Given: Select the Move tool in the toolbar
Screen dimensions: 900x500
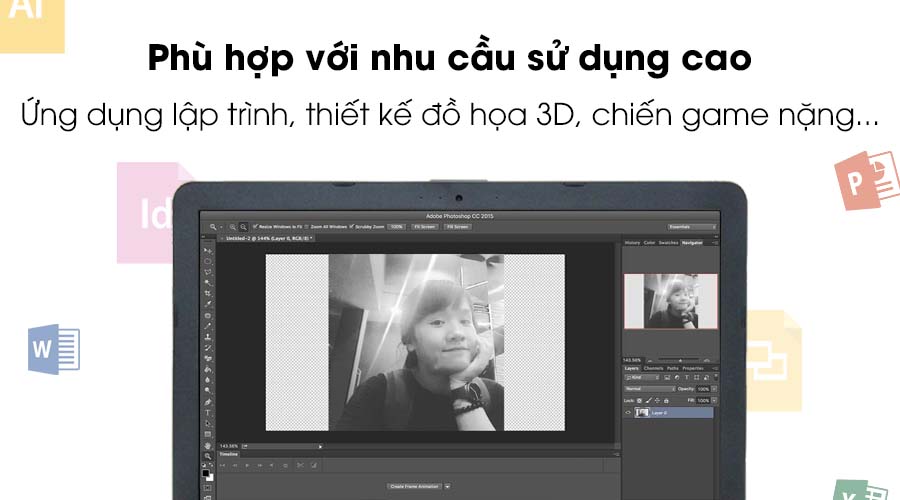Looking at the screenshot, I should 207,251.
